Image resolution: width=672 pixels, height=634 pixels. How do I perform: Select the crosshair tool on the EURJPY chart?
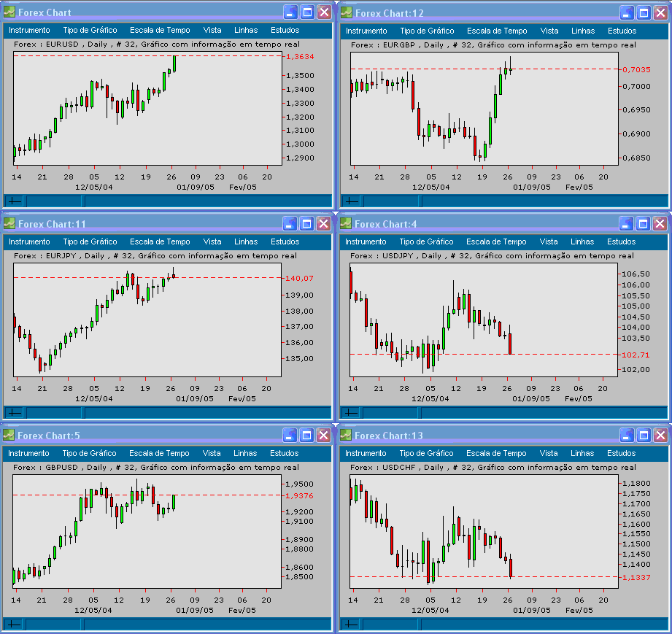pos(15,412)
